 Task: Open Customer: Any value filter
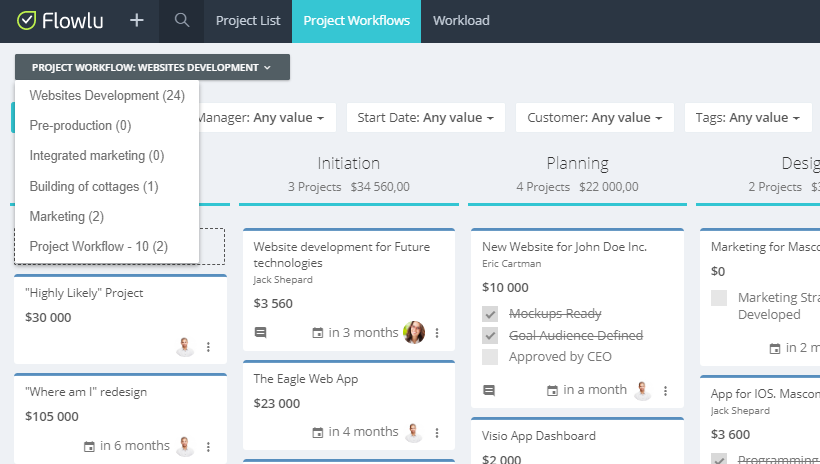595,118
